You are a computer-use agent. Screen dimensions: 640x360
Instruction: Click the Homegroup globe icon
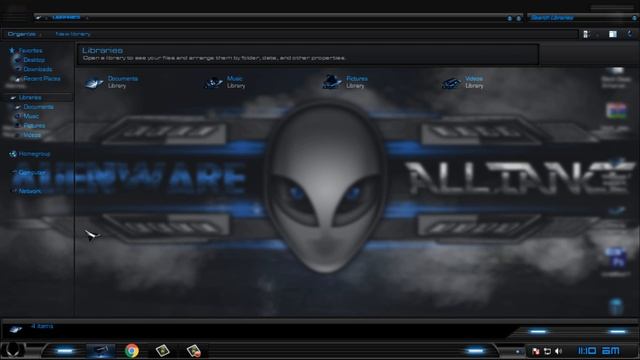[13, 154]
